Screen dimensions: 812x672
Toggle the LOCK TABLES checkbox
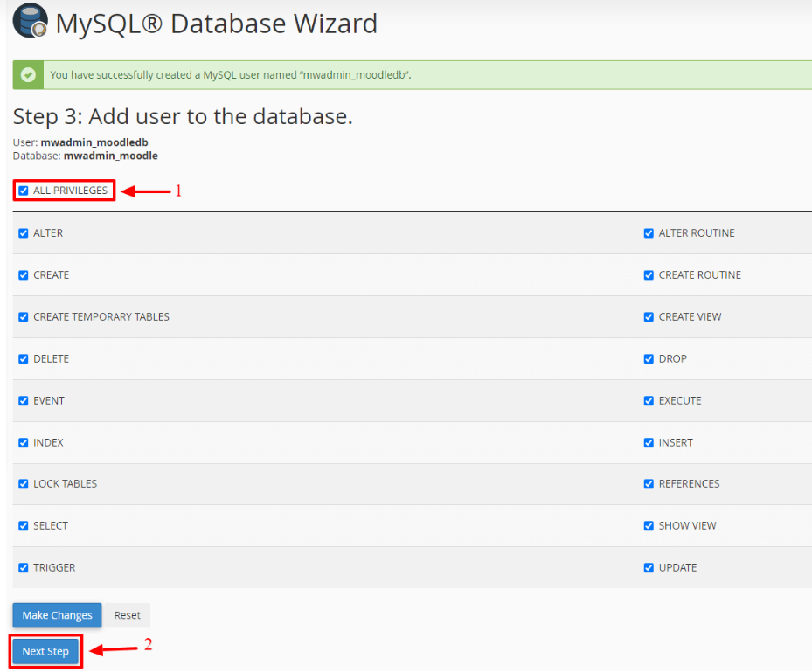[24, 484]
